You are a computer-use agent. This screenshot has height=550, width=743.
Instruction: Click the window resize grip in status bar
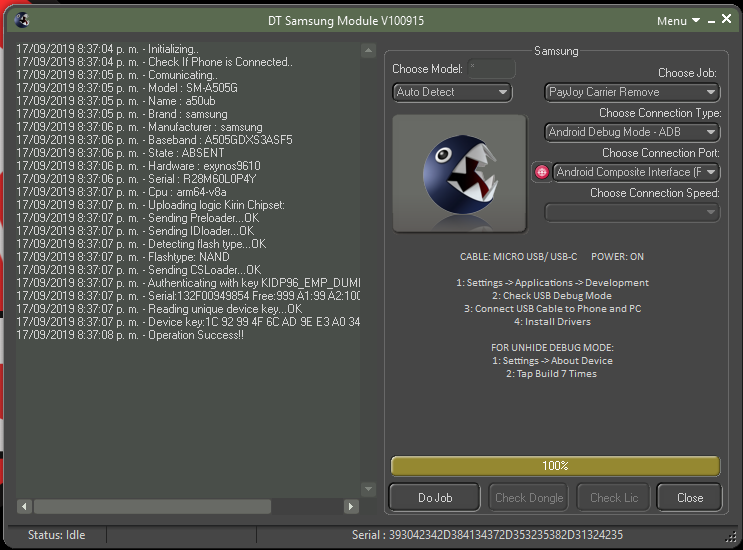[731, 536]
